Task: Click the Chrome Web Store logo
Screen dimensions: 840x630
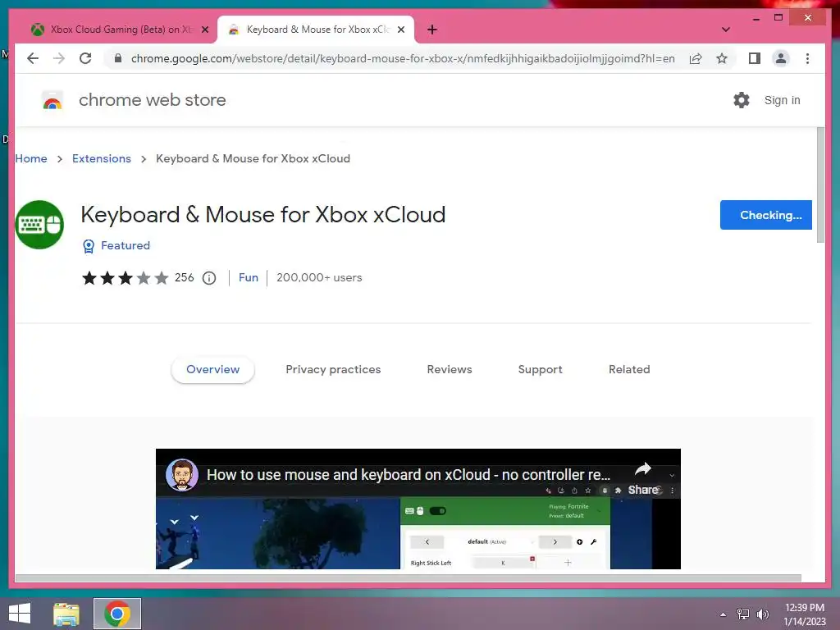Action: coord(52,100)
